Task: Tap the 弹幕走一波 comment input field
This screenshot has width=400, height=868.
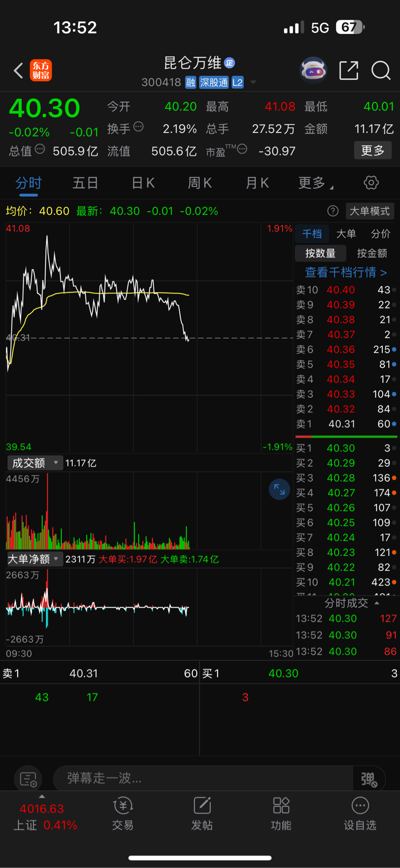Action: 203,778
